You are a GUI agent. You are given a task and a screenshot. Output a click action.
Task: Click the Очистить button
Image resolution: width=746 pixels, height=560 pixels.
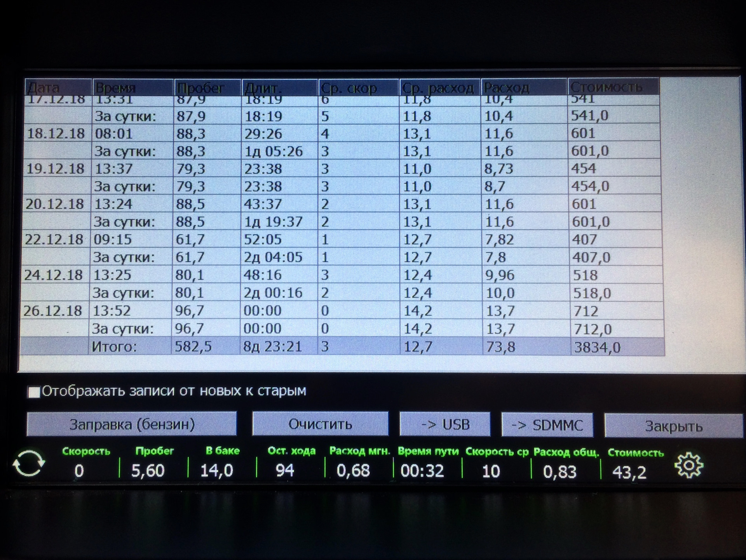[x=320, y=424]
